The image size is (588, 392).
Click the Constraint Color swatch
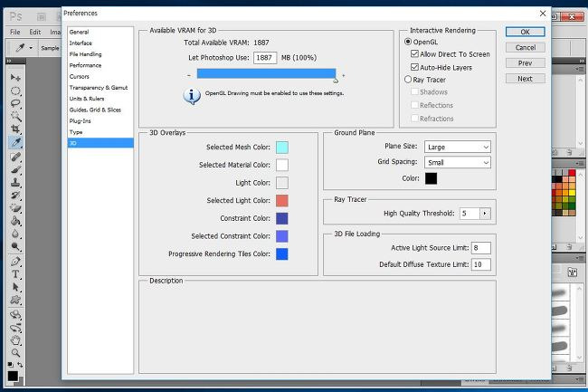[x=282, y=218]
